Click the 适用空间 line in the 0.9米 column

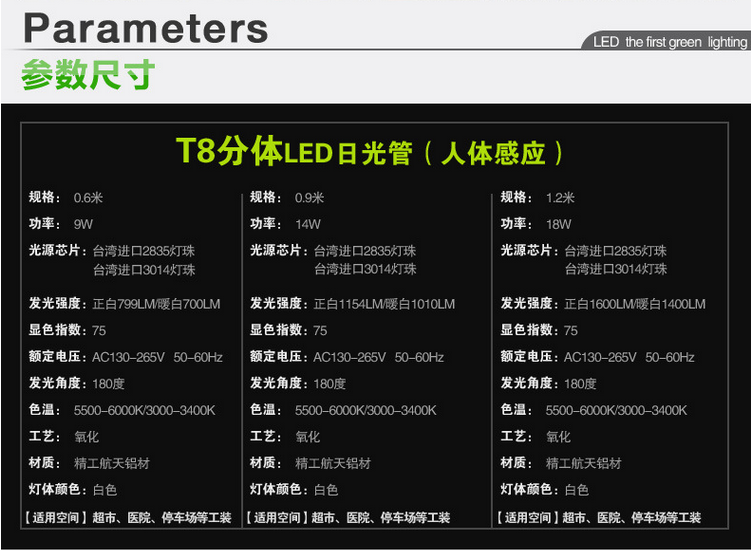pos(350,518)
